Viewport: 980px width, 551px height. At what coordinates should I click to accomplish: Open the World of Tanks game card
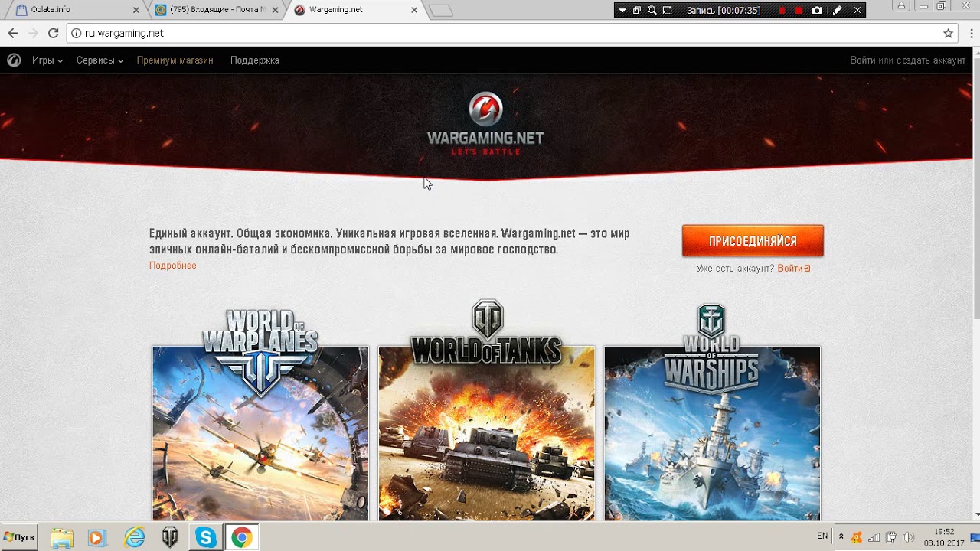coord(486,409)
